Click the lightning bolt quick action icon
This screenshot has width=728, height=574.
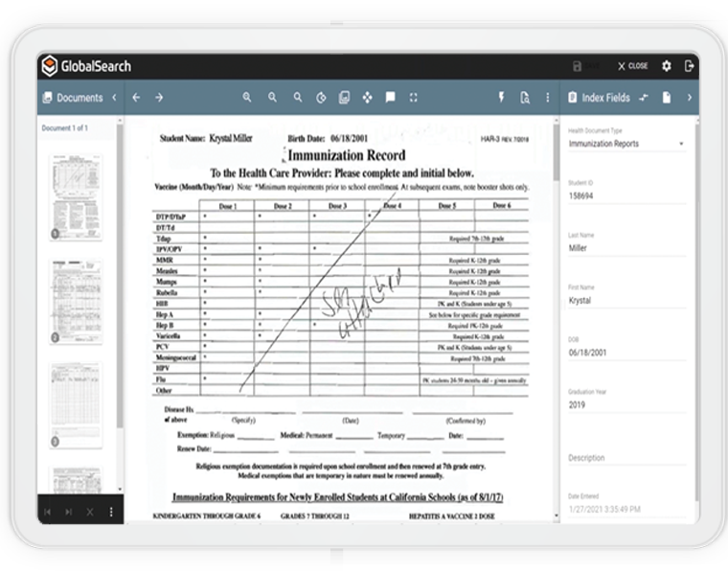[501, 97]
